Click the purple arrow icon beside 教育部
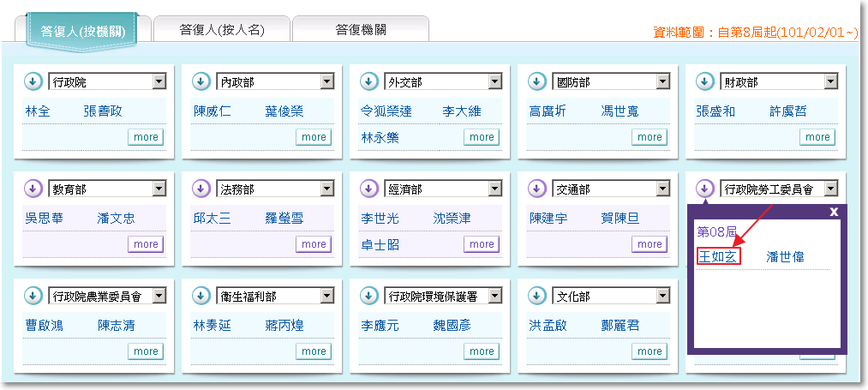Viewport: 868px width, 390px height. coord(33,189)
